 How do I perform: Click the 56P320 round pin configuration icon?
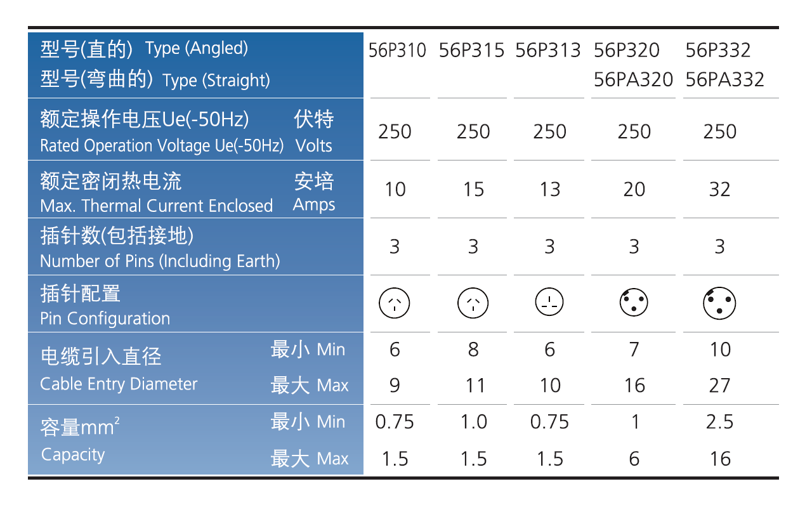coord(634,304)
